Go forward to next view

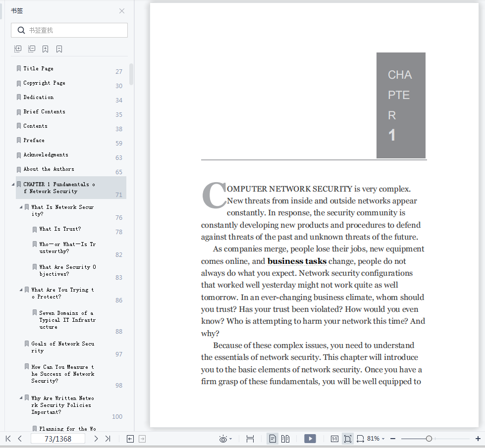coord(142,439)
